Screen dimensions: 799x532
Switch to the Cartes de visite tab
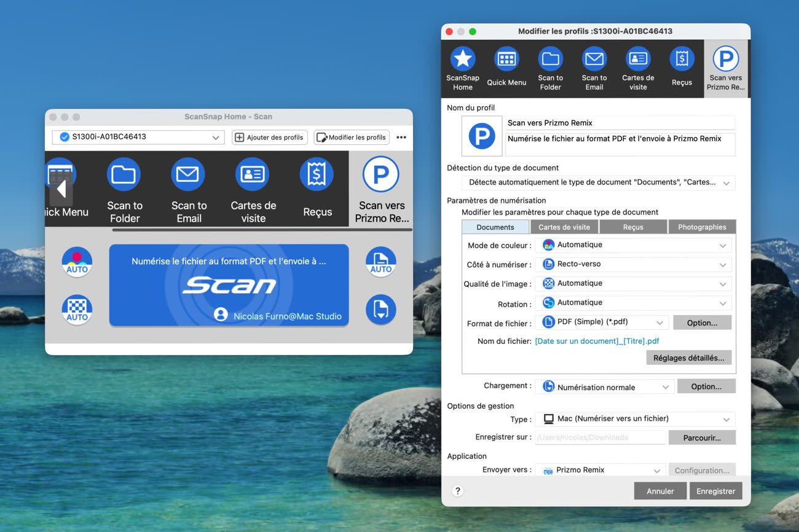point(564,227)
